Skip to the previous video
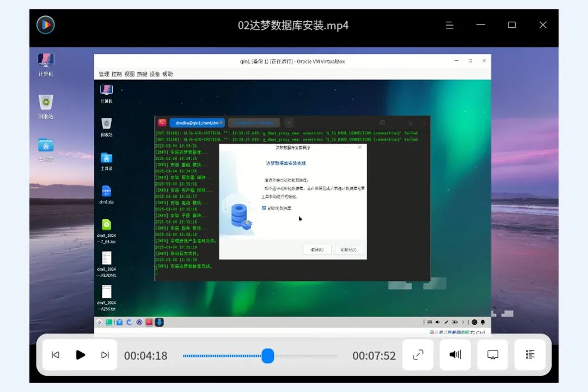The image size is (588, 392). (56, 355)
